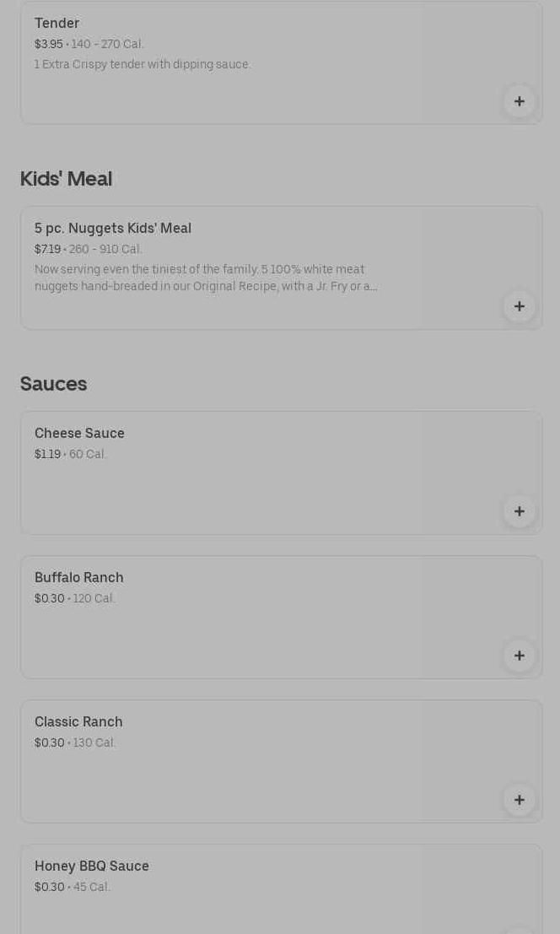Viewport: 560px width, 934px height.
Task: Add Buffalo Ranch sauce with plus button
Action: (x=519, y=656)
